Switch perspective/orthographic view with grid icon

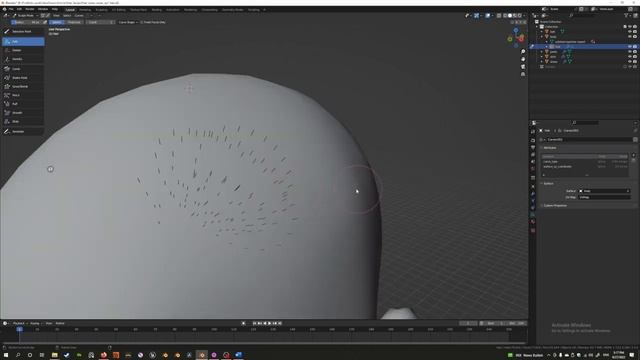[523, 74]
